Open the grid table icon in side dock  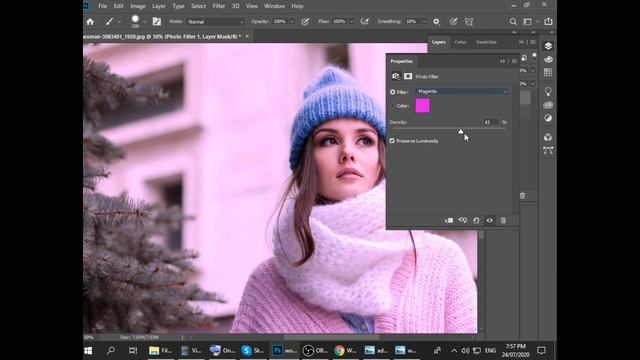pos(548,72)
